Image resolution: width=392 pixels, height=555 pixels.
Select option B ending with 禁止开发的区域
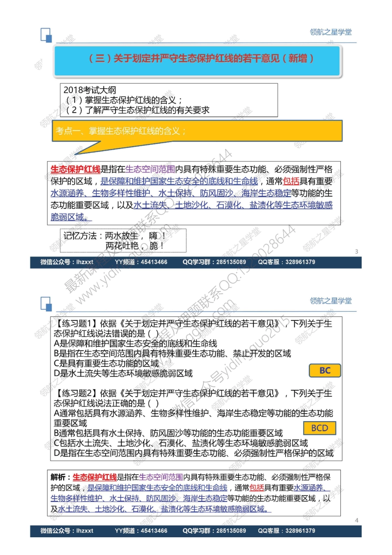tap(172, 353)
